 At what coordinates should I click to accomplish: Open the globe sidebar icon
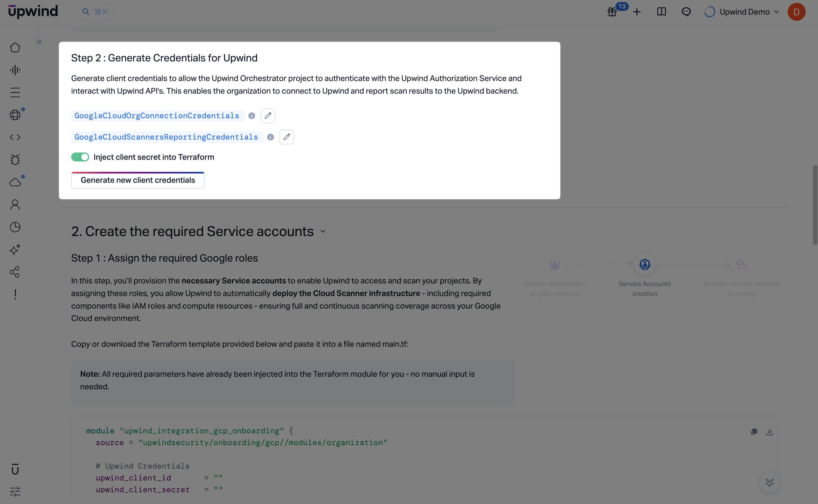[x=15, y=115]
